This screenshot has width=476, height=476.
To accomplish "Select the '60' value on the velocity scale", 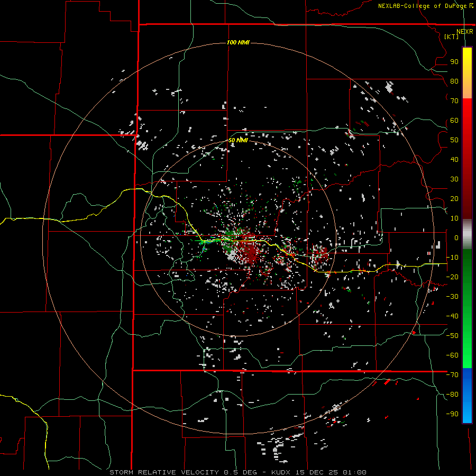I will tap(454, 121).
